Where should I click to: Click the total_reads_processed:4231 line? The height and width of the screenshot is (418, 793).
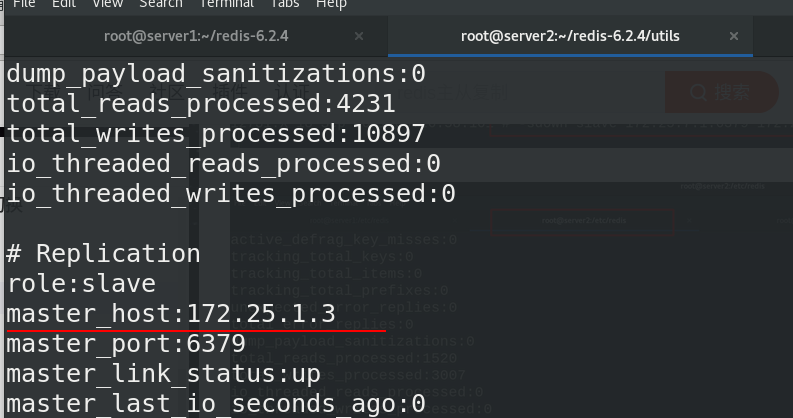pos(201,104)
